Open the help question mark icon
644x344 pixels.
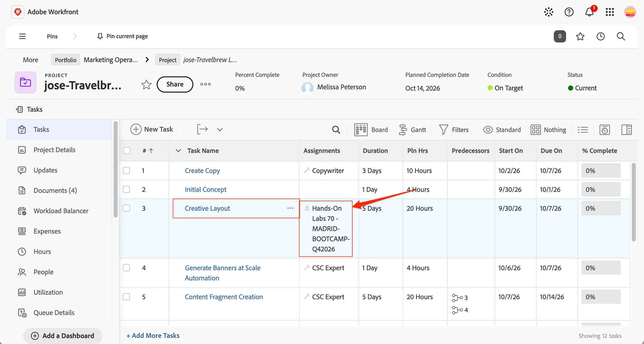(569, 12)
